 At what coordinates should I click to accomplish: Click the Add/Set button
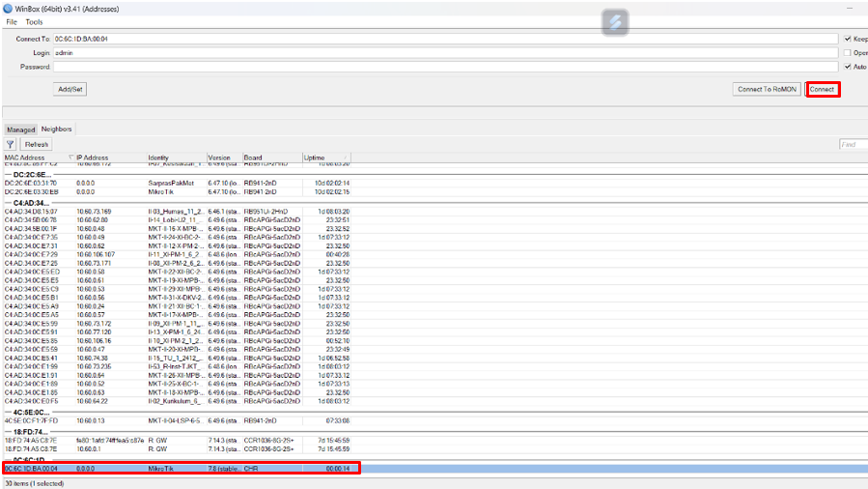coord(70,89)
